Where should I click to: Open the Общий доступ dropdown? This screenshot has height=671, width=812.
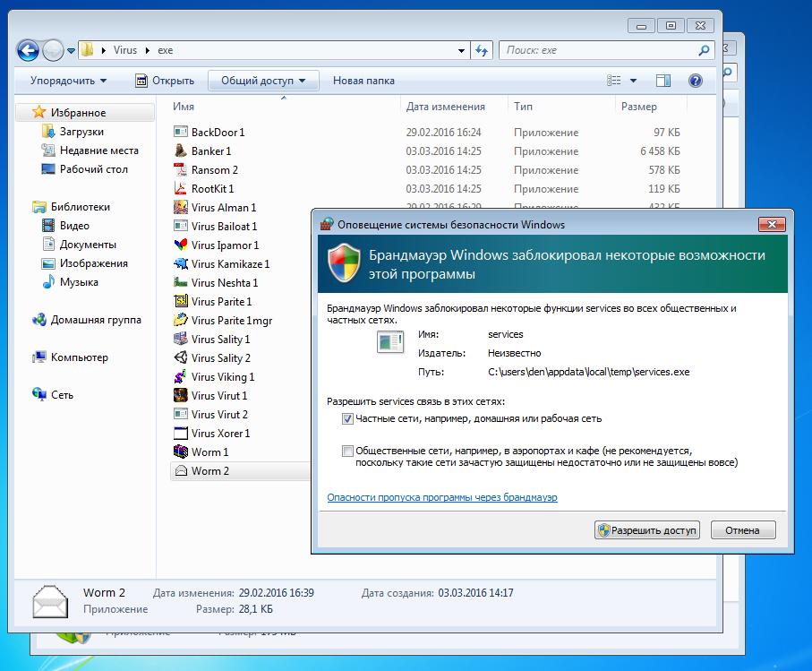pyautogui.click(x=263, y=81)
